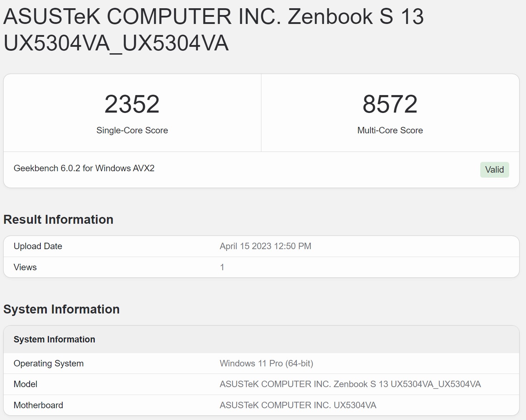Click the large System Information section heading
This screenshot has width=526, height=420.
point(62,309)
